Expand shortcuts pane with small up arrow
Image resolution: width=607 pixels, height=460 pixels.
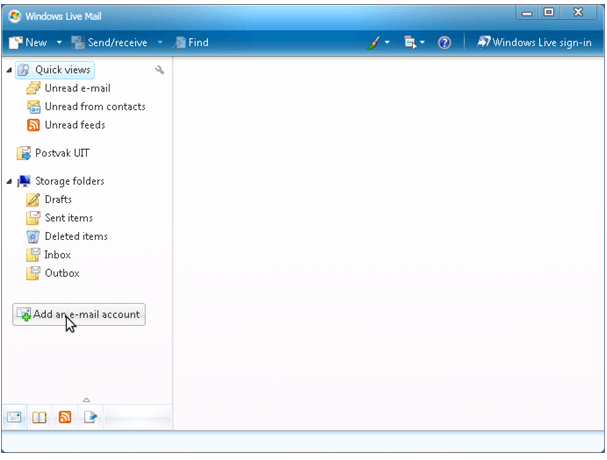click(86, 400)
